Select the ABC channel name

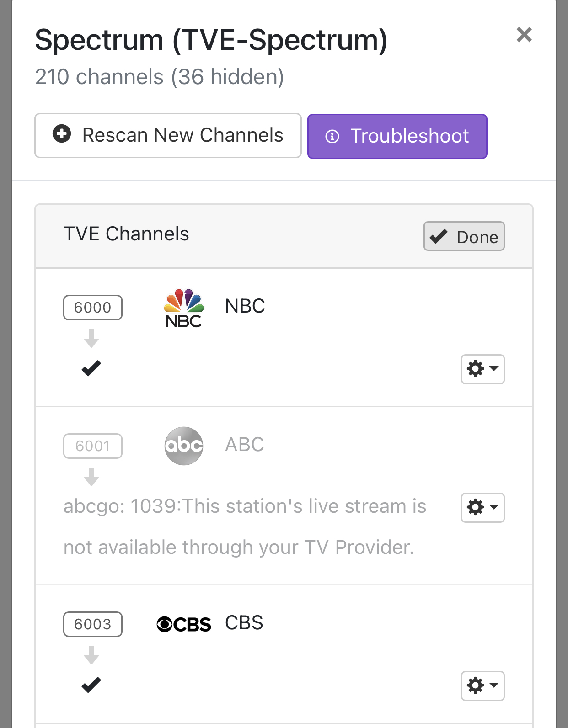tap(245, 445)
